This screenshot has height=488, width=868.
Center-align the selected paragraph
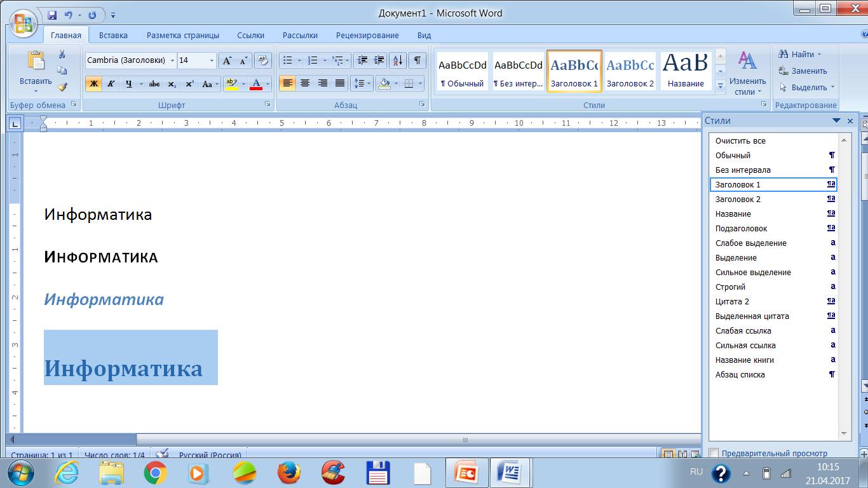[x=305, y=83]
